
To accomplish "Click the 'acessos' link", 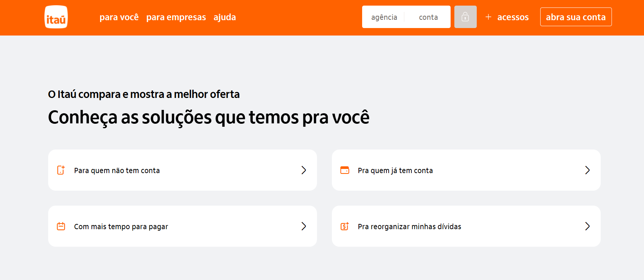I will click(x=513, y=17).
